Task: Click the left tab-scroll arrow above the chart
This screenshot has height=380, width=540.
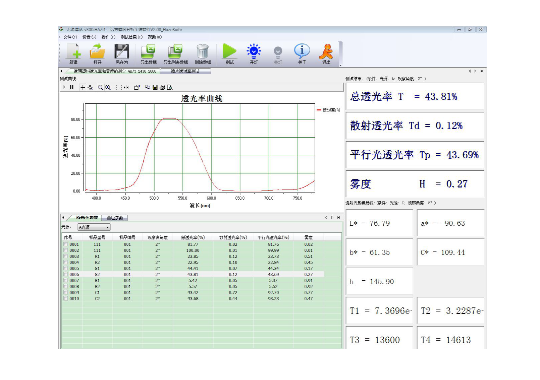Action: coord(61,71)
